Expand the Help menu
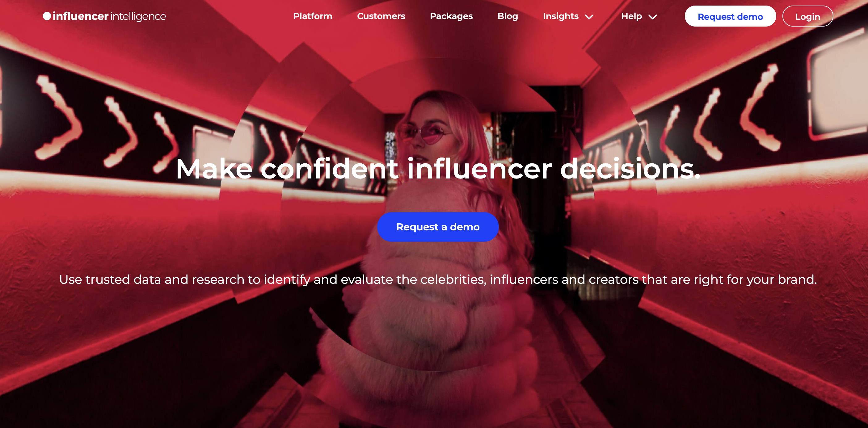Image resolution: width=868 pixels, height=428 pixels. tap(639, 16)
